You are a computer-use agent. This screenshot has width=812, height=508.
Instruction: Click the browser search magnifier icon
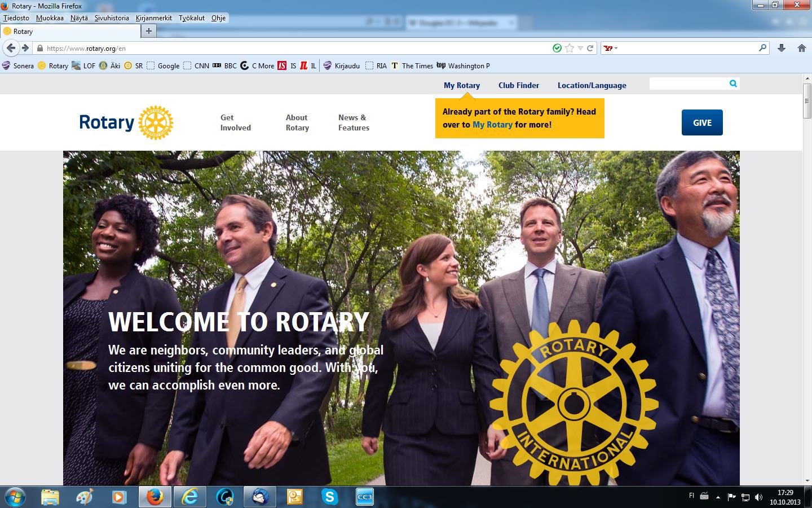click(x=763, y=48)
